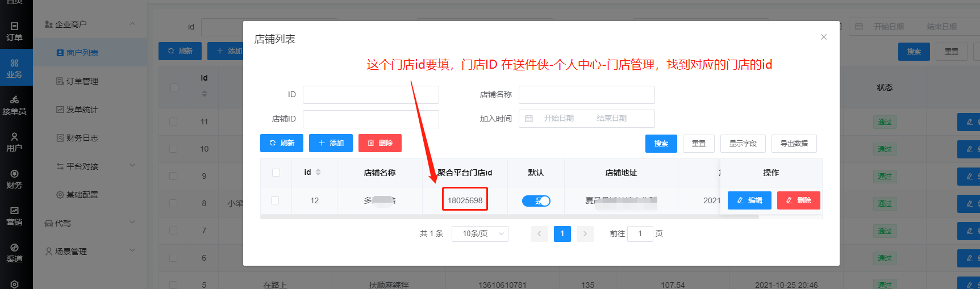This screenshot has width=980, height=289.
Task: Click background page 搜索 button
Action: tap(914, 52)
